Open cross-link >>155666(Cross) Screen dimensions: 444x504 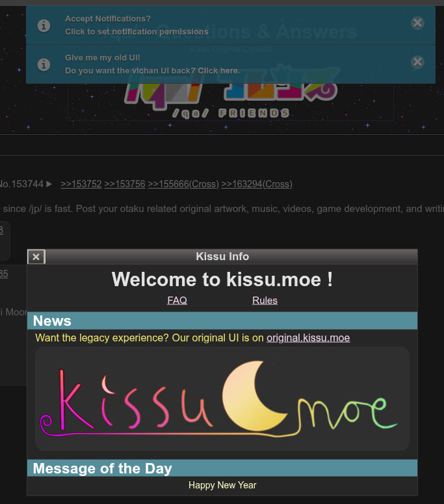(x=183, y=184)
